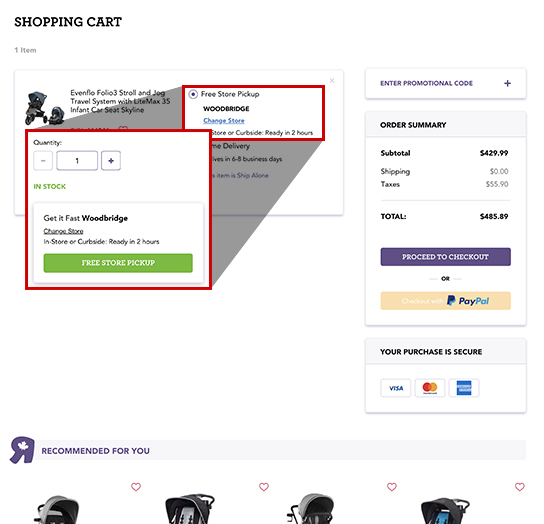544x524 pixels.
Task: Remove the cart item with the X icon
Action: 332,81
